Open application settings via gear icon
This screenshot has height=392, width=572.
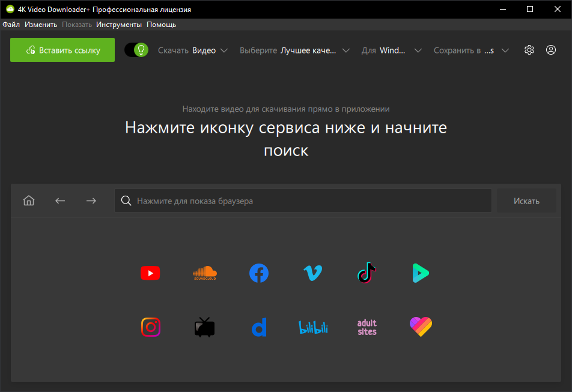point(529,50)
